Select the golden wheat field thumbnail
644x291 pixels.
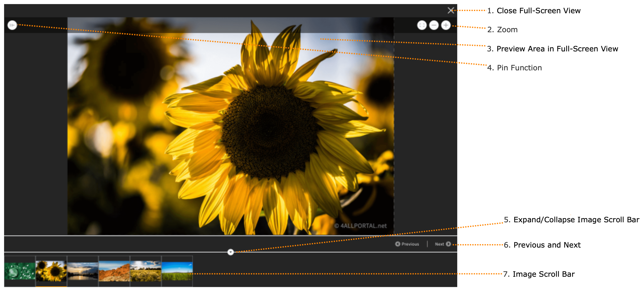146,271
